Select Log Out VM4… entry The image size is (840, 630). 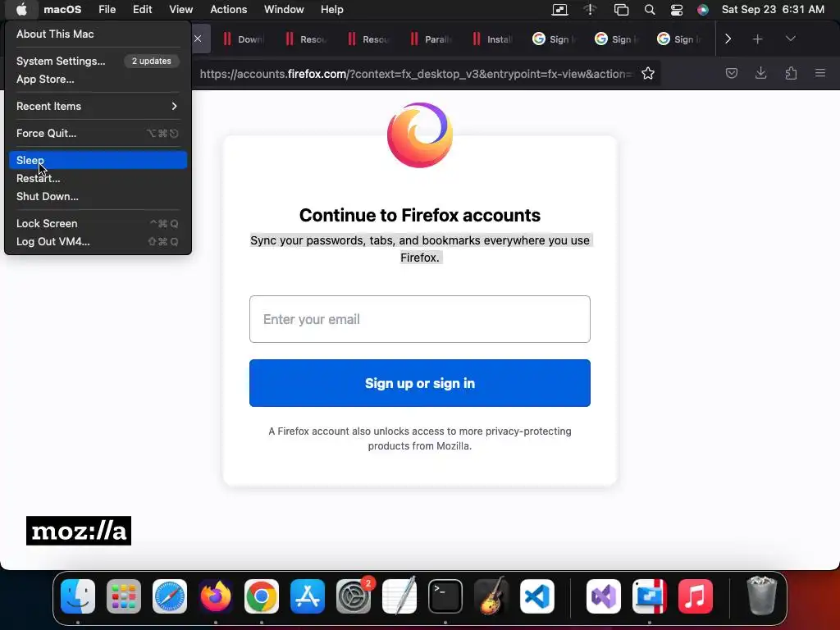point(98,242)
